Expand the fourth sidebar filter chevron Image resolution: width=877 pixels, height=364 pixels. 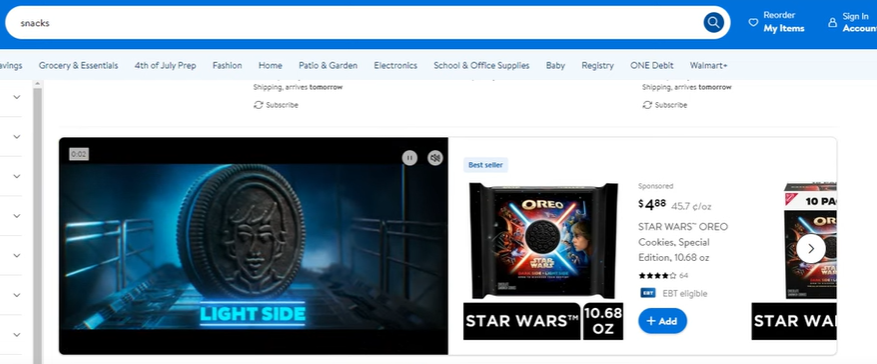click(x=17, y=216)
